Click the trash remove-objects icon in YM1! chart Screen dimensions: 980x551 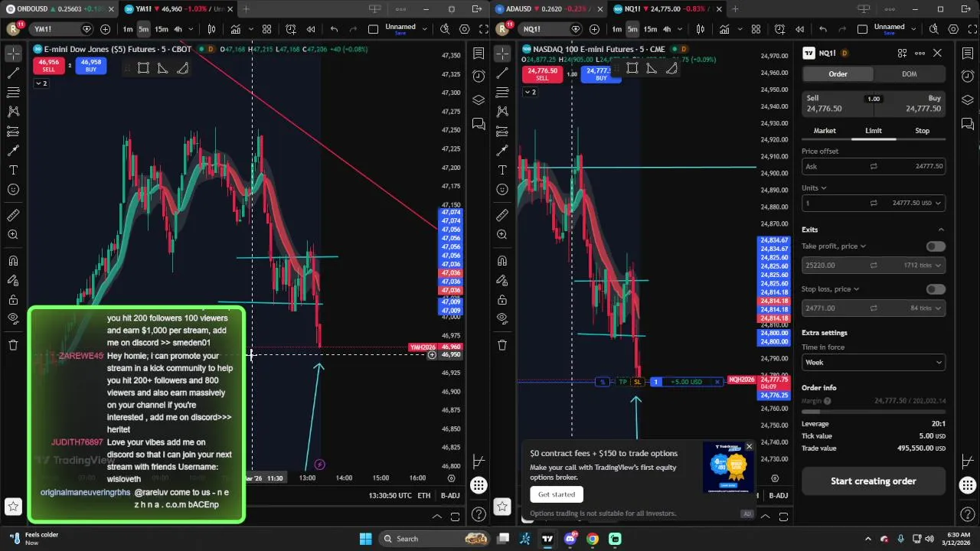pyautogui.click(x=13, y=345)
